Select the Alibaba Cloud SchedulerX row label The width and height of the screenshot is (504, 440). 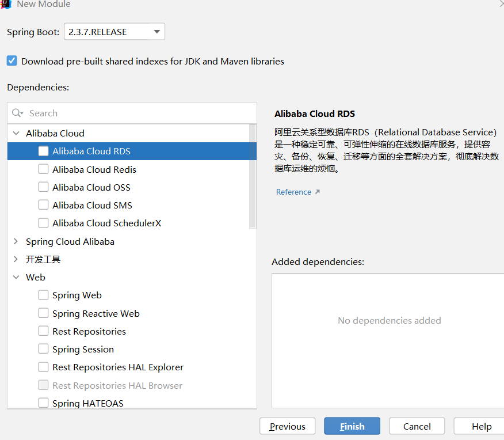pyautogui.click(x=106, y=223)
